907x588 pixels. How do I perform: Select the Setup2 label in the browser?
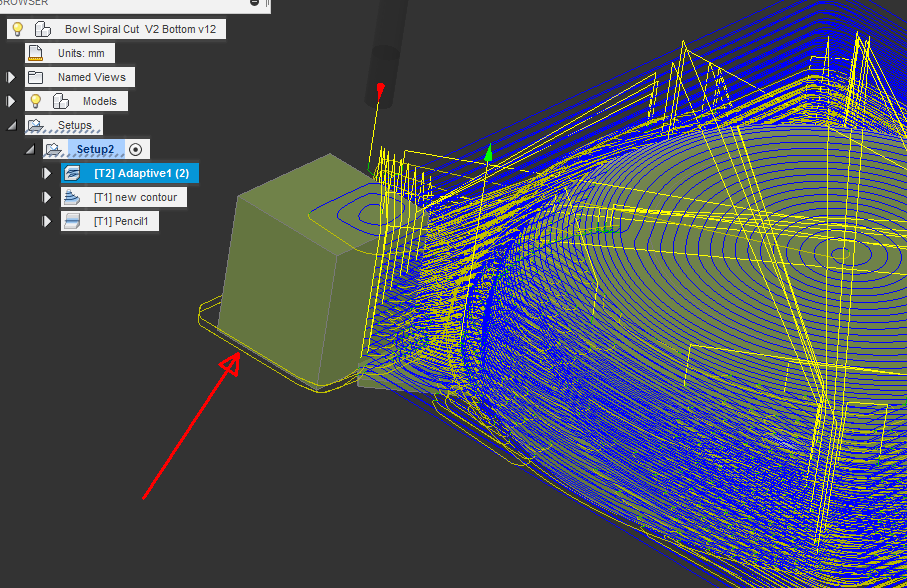98,148
